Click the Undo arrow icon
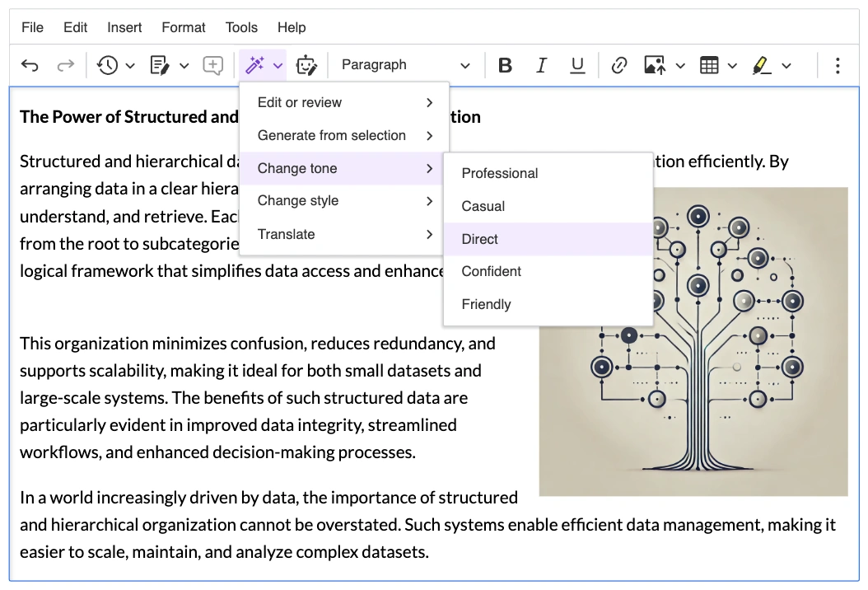868x590 pixels. pyautogui.click(x=30, y=65)
